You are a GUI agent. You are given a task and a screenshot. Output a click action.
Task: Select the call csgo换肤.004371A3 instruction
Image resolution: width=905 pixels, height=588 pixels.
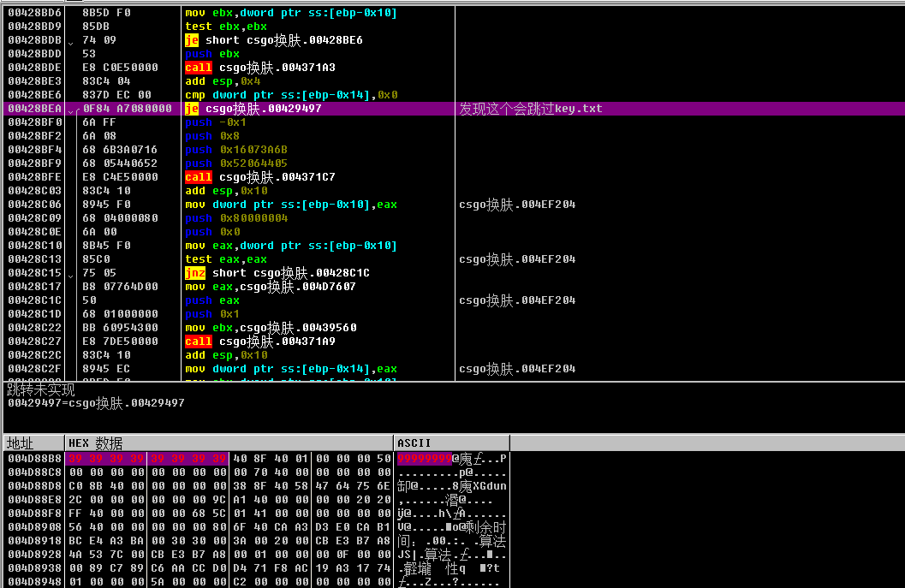coord(259,68)
